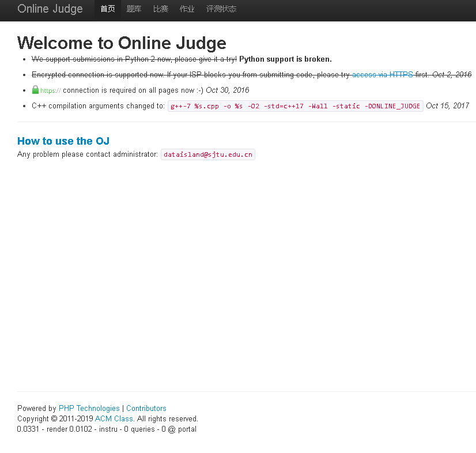Open the 'How to use the OJ' link

(x=63, y=141)
